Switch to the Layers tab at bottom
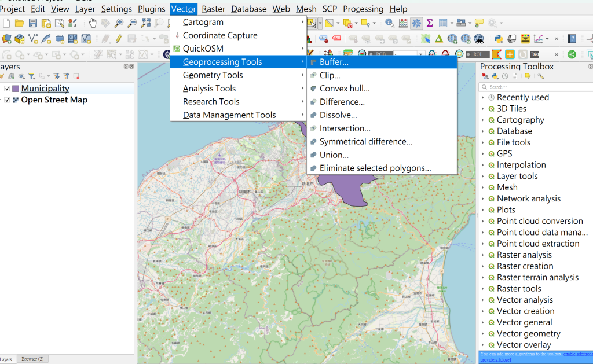 [6, 359]
